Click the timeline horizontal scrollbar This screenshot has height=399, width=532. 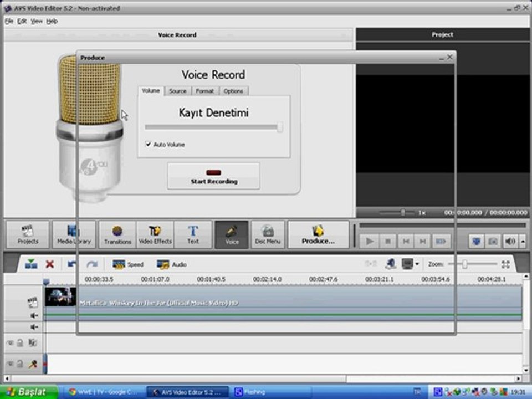pyautogui.click(x=178, y=378)
